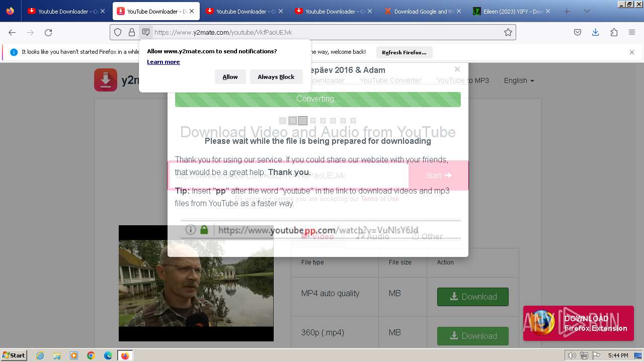This screenshot has height=362, width=644.
Task: Close the second YouTube Downloader tab
Action: click(x=192, y=11)
